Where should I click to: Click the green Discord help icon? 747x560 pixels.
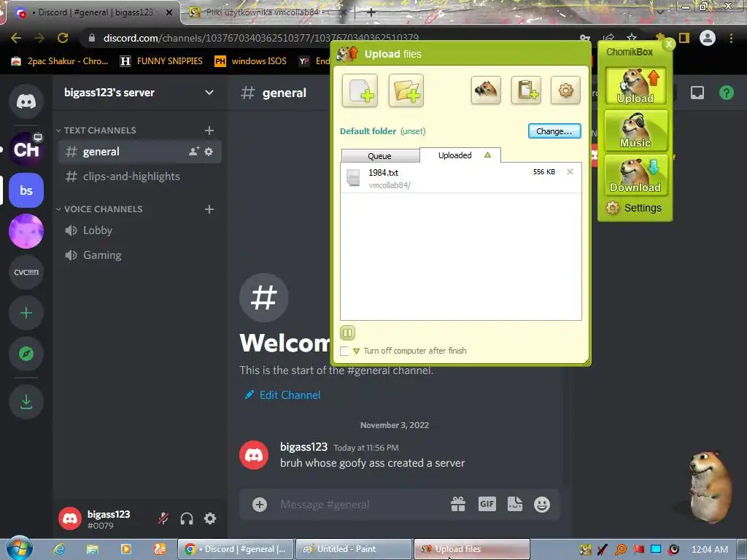727,93
